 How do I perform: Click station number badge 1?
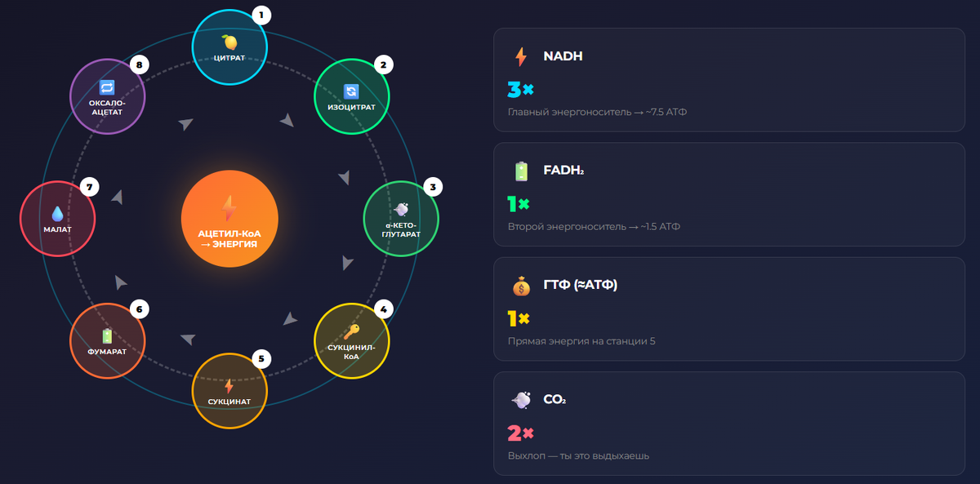click(261, 15)
